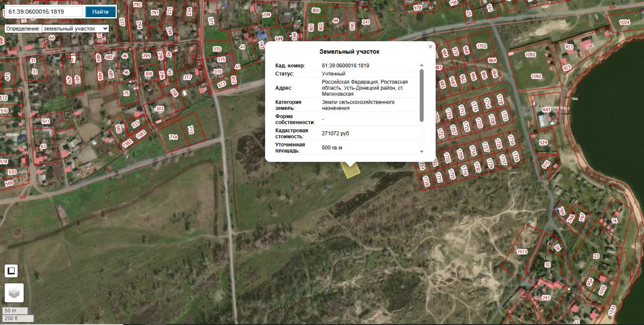The image size is (644, 325).
Task: Select parcel labeled 209
Action: coord(266,15)
